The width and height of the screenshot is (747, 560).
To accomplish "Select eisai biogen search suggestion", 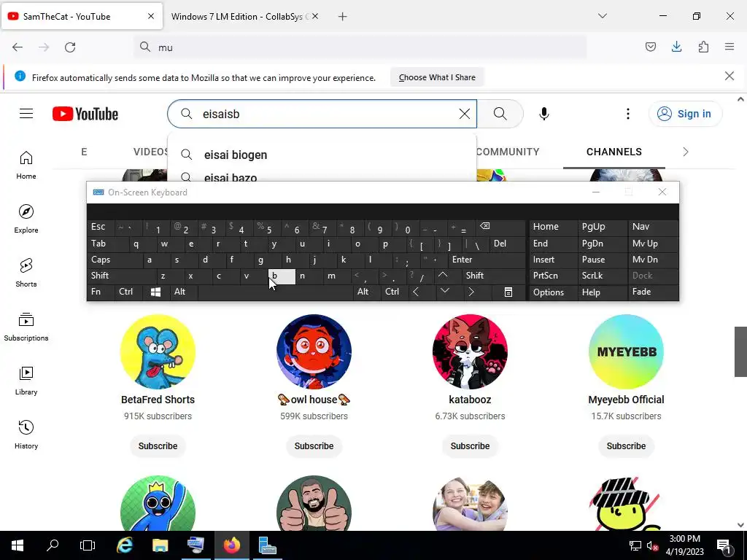I will click(x=322, y=155).
